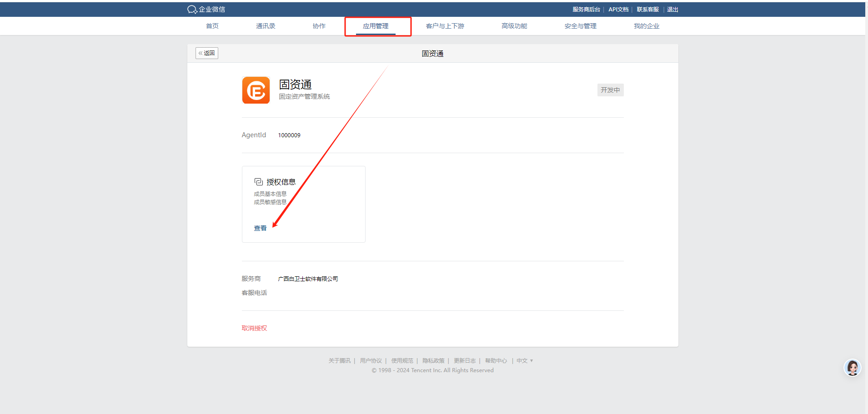
Task: Expand the 中文 language dropdown
Action: pyautogui.click(x=525, y=361)
